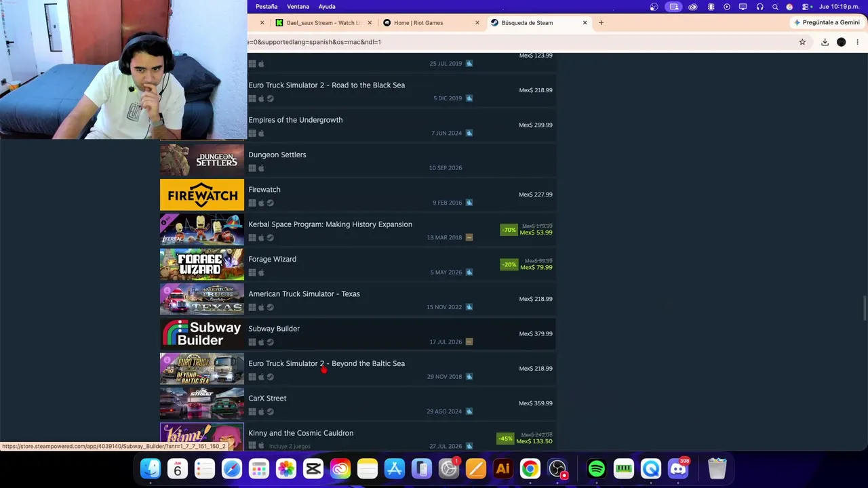Open the Notes app in the dock

(x=368, y=468)
